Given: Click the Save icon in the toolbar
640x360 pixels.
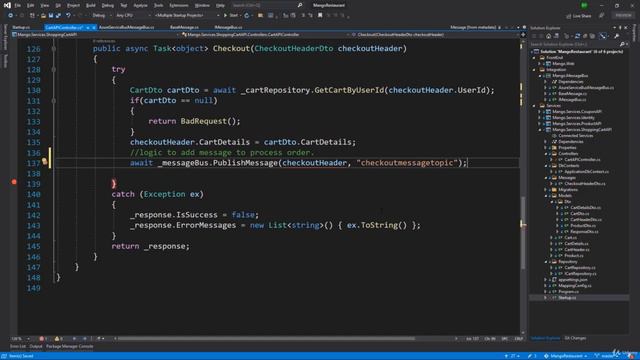Looking at the screenshot, I should pyautogui.click(x=51, y=15).
